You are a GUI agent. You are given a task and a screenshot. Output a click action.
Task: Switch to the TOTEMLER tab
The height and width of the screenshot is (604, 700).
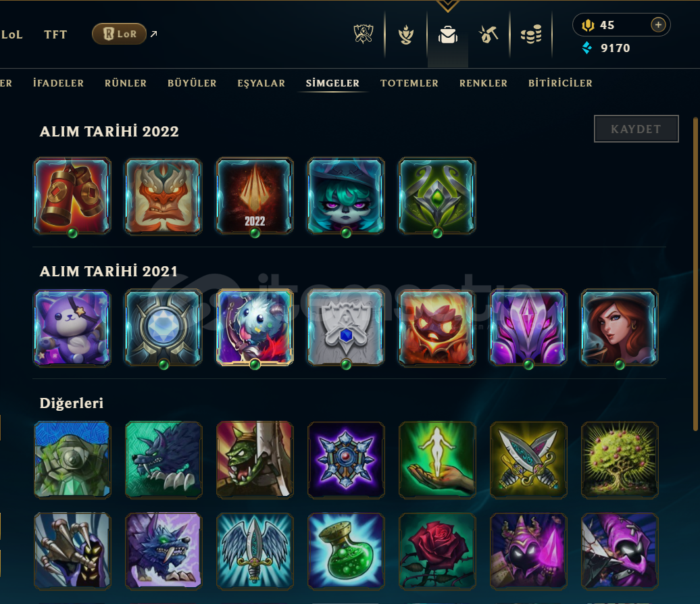pos(409,83)
